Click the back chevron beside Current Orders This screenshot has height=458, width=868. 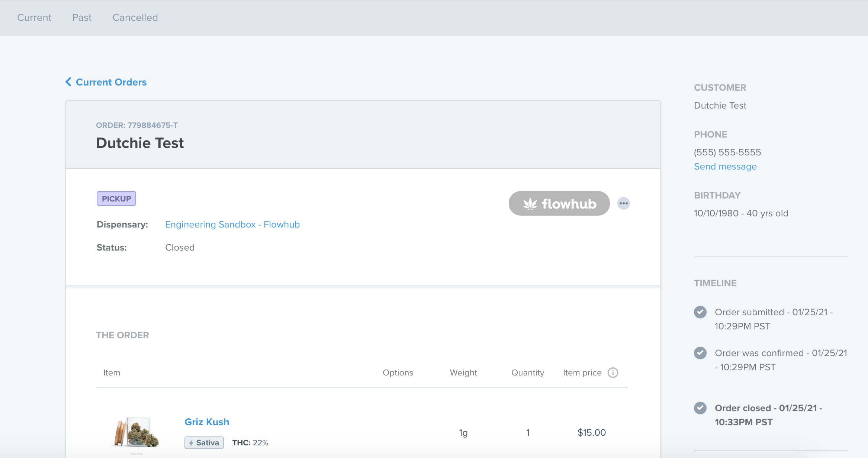pyautogui.click(x=68, y=82)
